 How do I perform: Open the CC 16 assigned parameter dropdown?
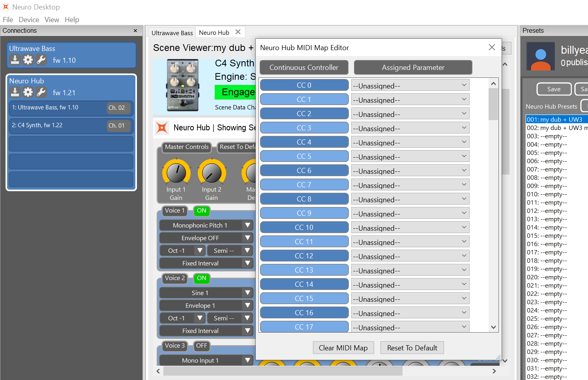point(410,313)
